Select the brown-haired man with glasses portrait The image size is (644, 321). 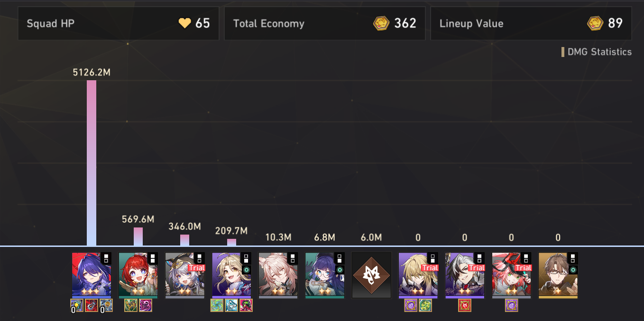(x=558, y=275)
